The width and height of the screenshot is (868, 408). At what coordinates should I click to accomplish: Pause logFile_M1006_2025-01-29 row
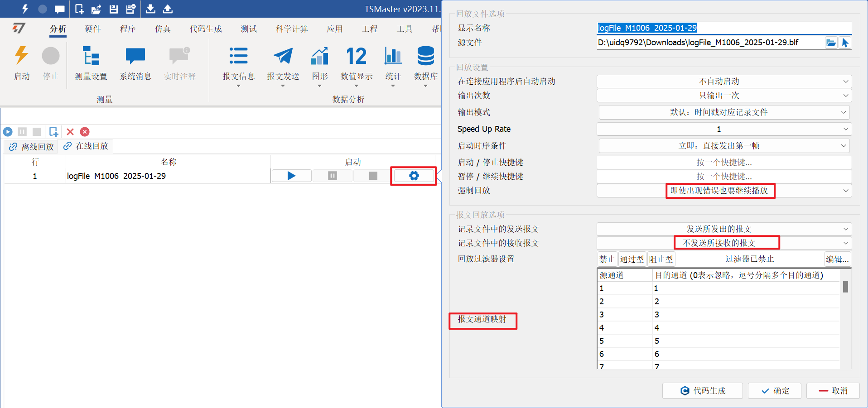(333, 176)
